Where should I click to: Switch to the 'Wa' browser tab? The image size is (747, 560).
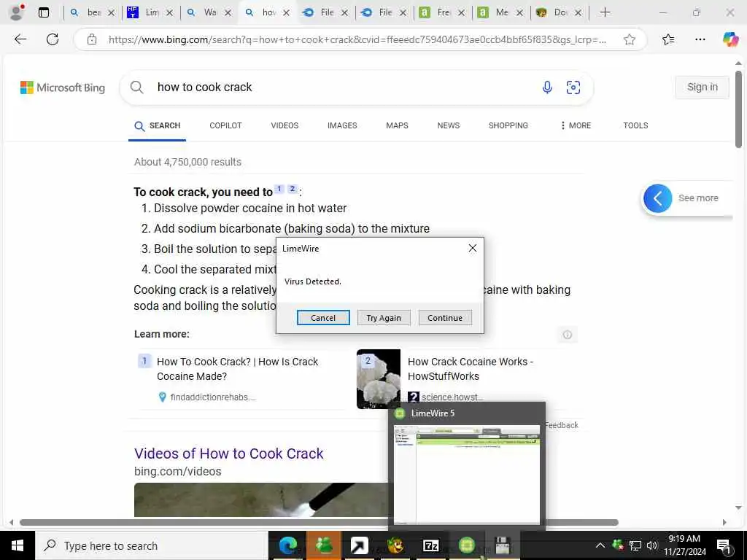(208, 12)
